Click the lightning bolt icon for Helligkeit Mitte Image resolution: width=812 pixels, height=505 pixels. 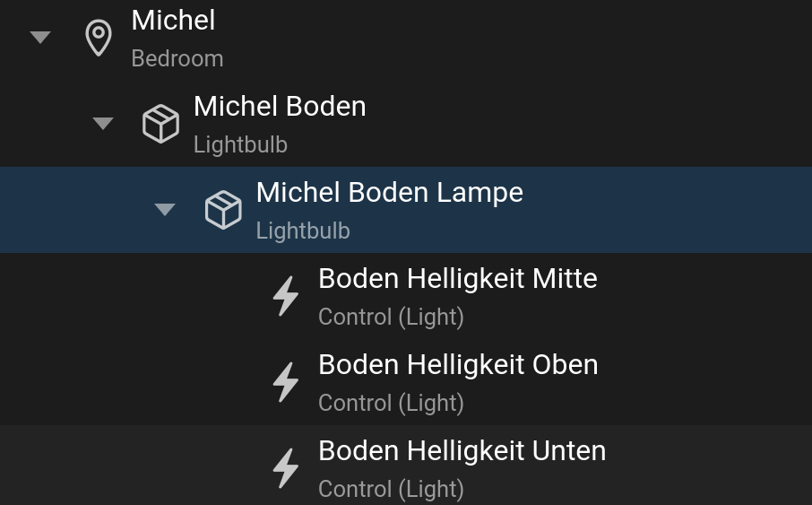tap(286, 296)
